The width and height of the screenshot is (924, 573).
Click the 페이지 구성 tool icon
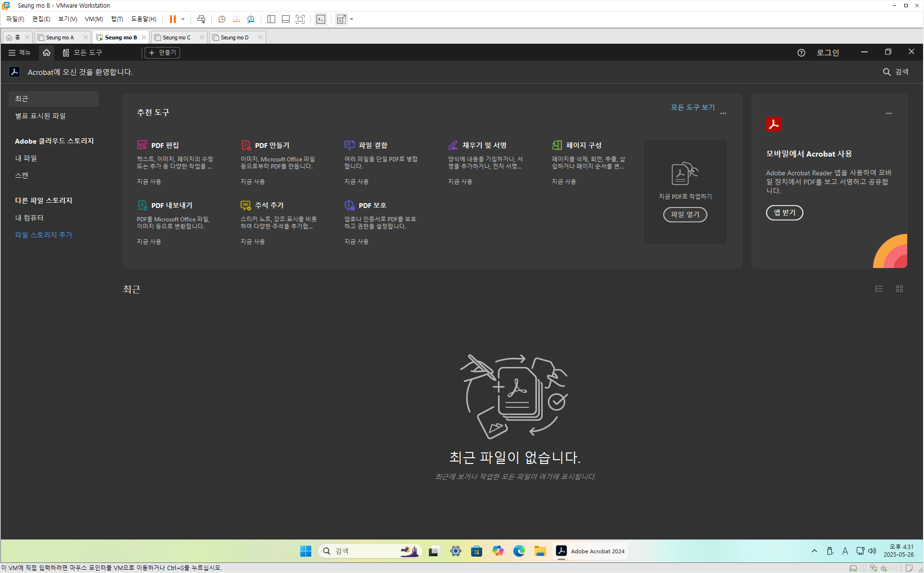pos(557,145)
